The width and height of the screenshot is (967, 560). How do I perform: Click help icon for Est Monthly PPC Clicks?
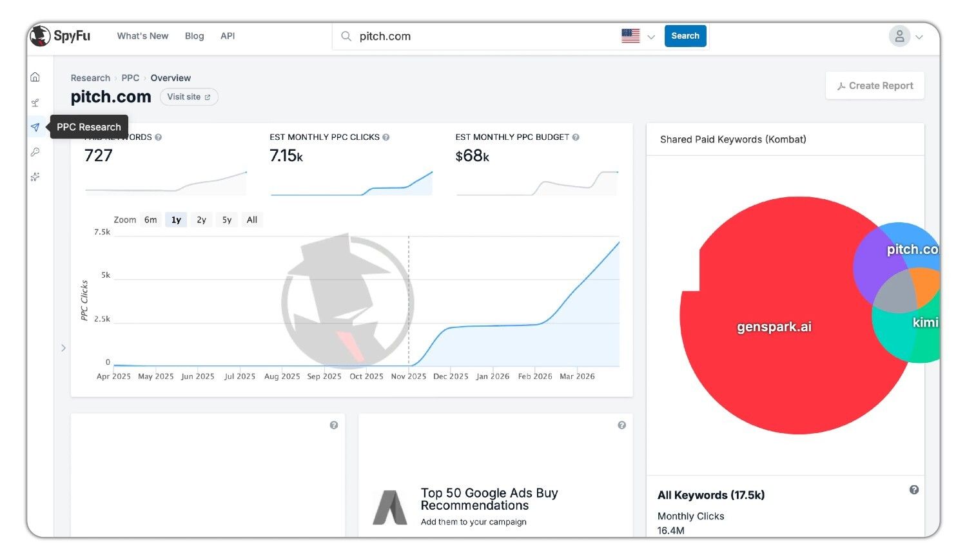(x=386, y=137)
